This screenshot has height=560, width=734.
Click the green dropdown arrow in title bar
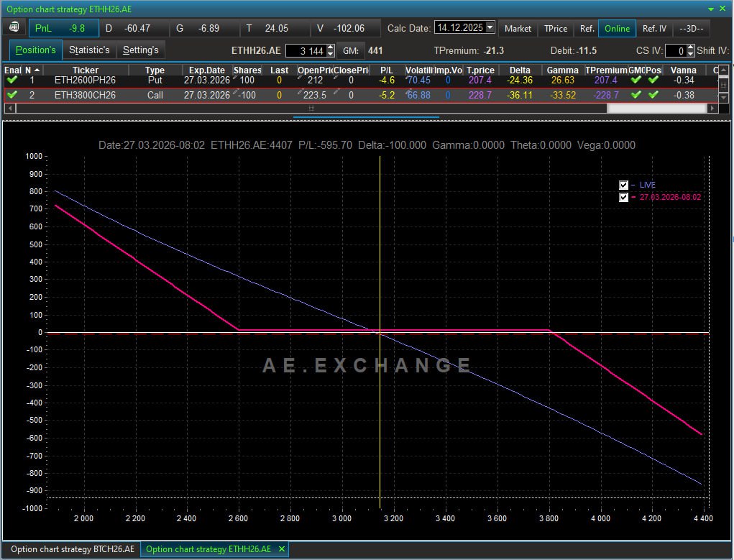pos(712,9)
